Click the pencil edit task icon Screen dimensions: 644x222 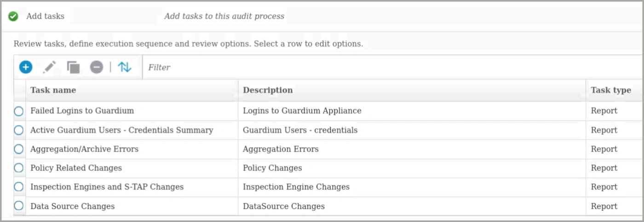click(x=49, y=67)
